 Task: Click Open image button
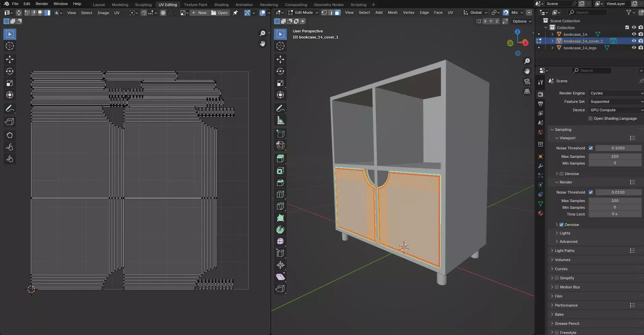(220, 13)
